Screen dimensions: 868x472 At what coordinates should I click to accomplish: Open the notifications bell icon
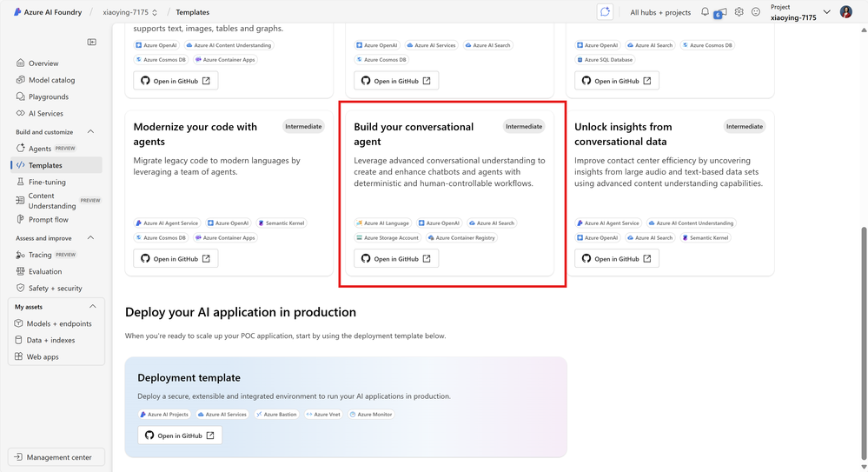coord(705,11)
